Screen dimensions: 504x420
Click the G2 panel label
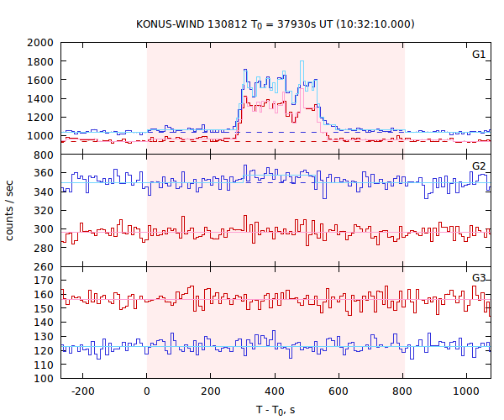479,165
